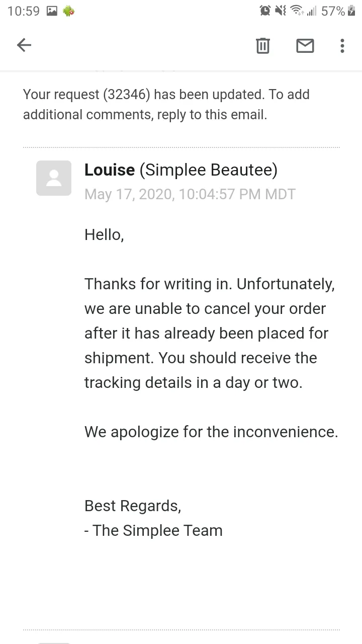Tap the cellular signal bars icon
The image size is (362, 644).
tap(312, 11)
